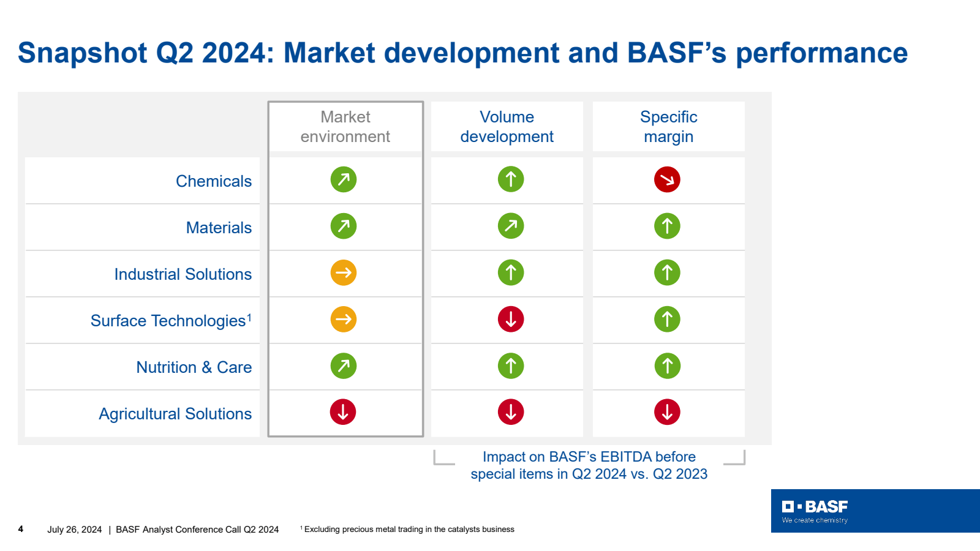Click Surface Technologies orange sideways arrow icon
Screen dimensions: 980x551
click(x=344, y=319)
